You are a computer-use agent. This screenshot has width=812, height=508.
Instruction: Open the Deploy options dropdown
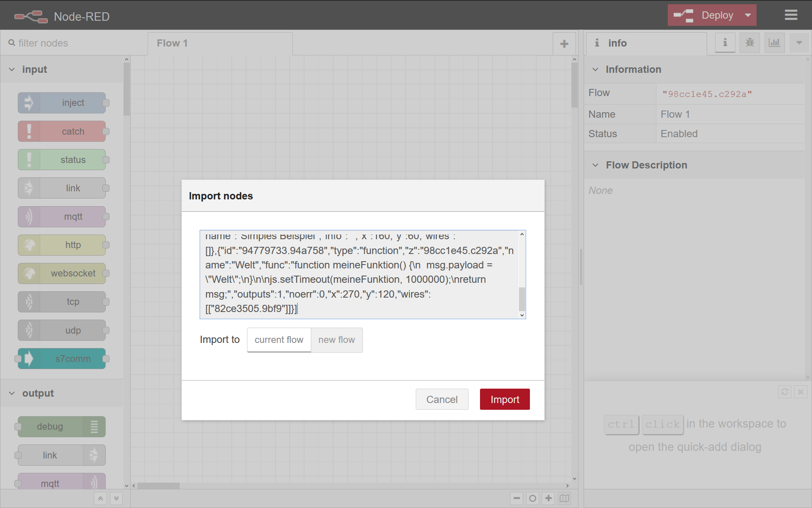point(747,15)
